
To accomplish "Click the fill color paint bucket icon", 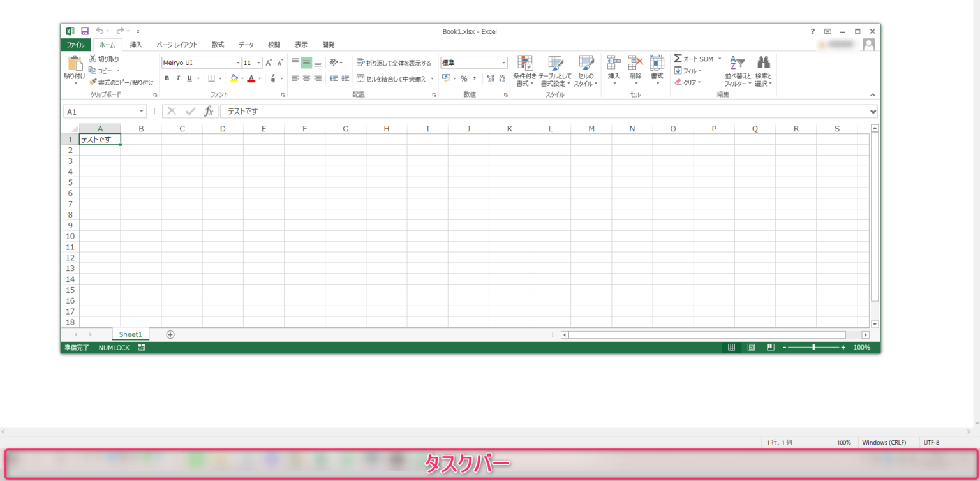I will (234, 78).
